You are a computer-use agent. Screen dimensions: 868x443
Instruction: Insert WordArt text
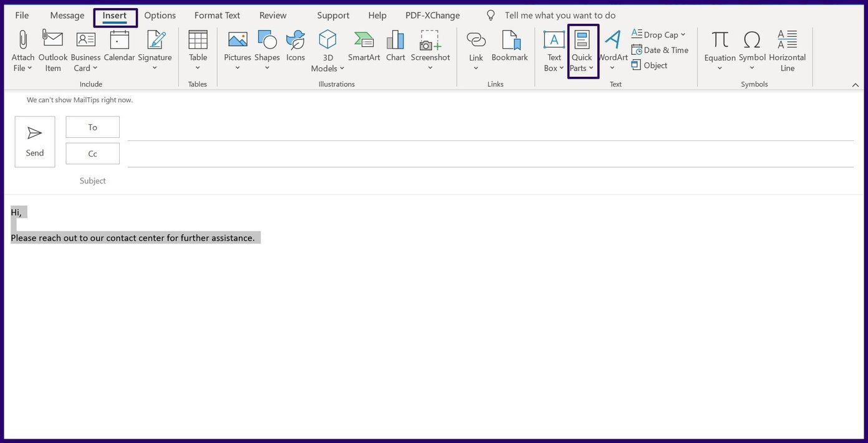[613, 51]
